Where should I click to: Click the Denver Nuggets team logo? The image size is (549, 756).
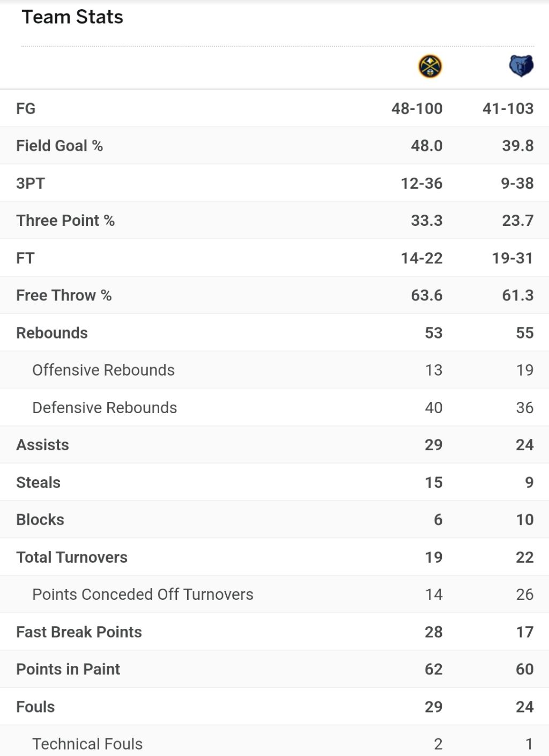[430, 67]
